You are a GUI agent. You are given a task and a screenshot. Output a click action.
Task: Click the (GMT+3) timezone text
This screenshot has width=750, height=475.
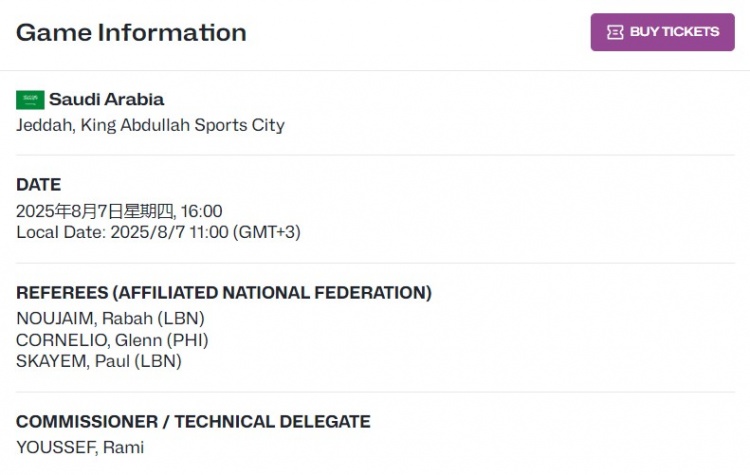click(266, 232)
